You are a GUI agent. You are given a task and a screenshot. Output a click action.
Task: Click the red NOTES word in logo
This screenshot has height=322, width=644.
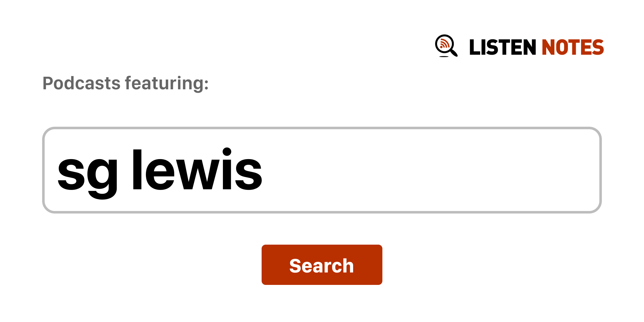(x=573, y=47)
